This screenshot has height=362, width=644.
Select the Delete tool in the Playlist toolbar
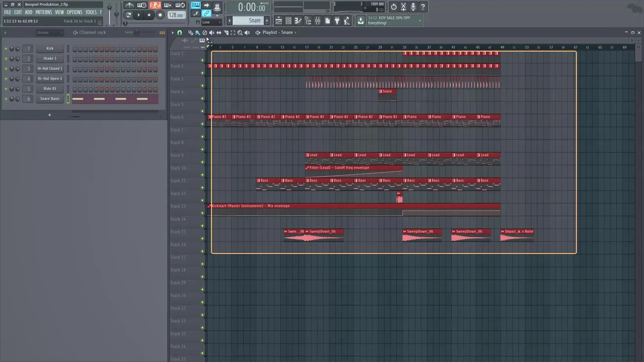[x=205, y=33]
